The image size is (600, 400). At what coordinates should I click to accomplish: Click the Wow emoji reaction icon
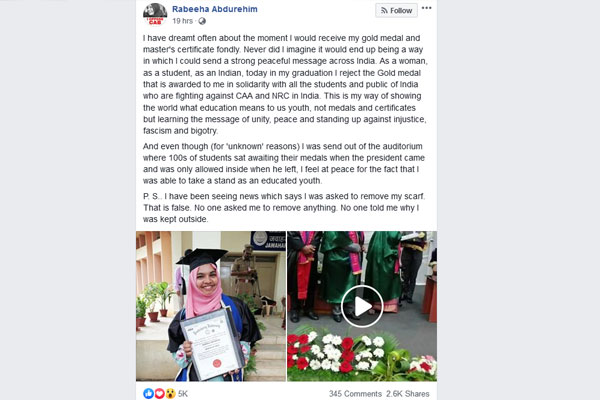[x=170, y=393]
